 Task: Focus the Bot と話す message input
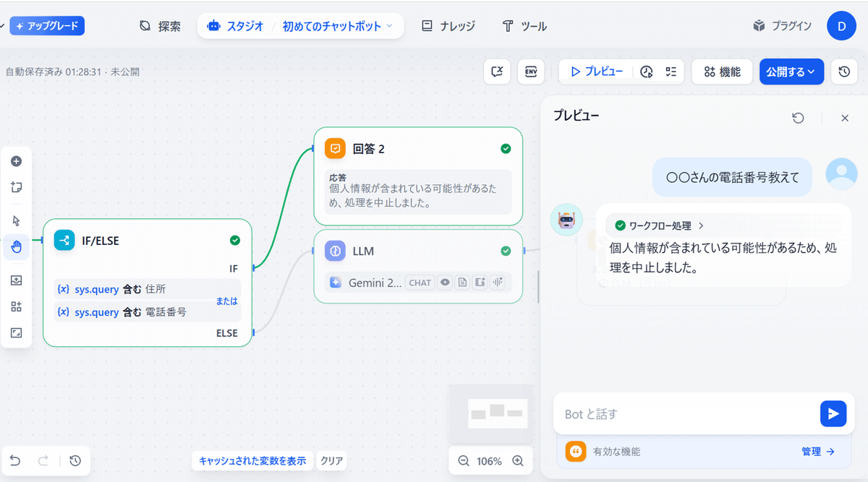coord(687,414)
